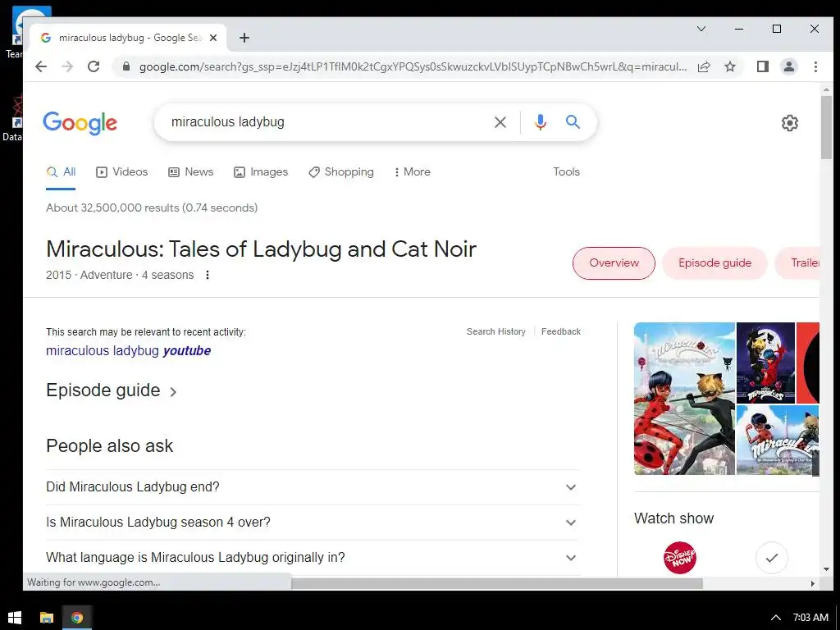This screenshot has height=630, width=840.
Task: Switch to Images results tab
Action: tap(261, 172)
